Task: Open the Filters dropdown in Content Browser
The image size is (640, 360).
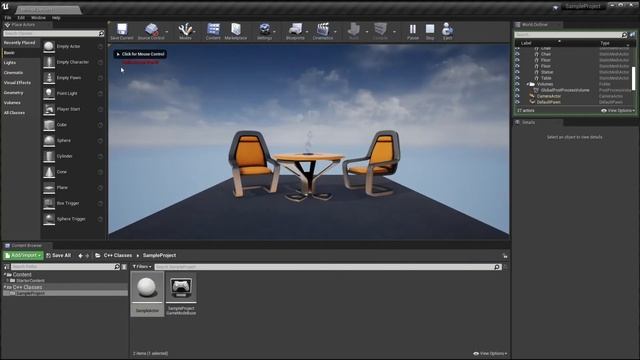Action: (142, 267)
